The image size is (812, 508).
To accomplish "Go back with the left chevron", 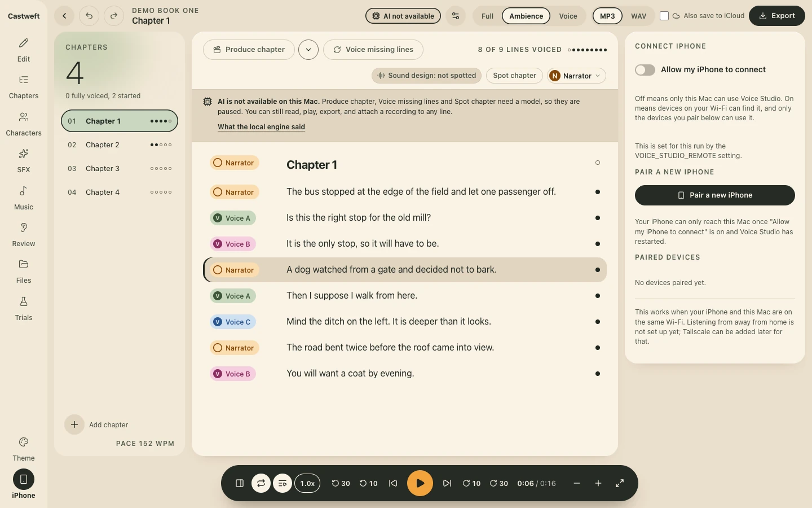I will click(64, 16).
